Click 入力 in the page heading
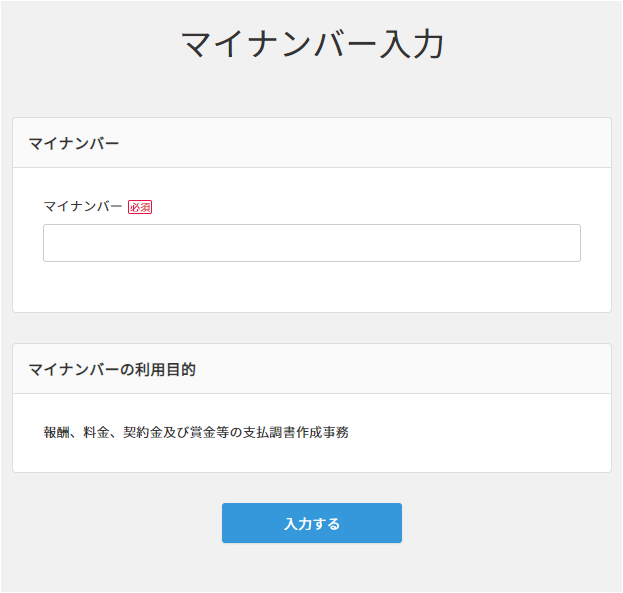 pyautogui.click(x=411, y=45)
